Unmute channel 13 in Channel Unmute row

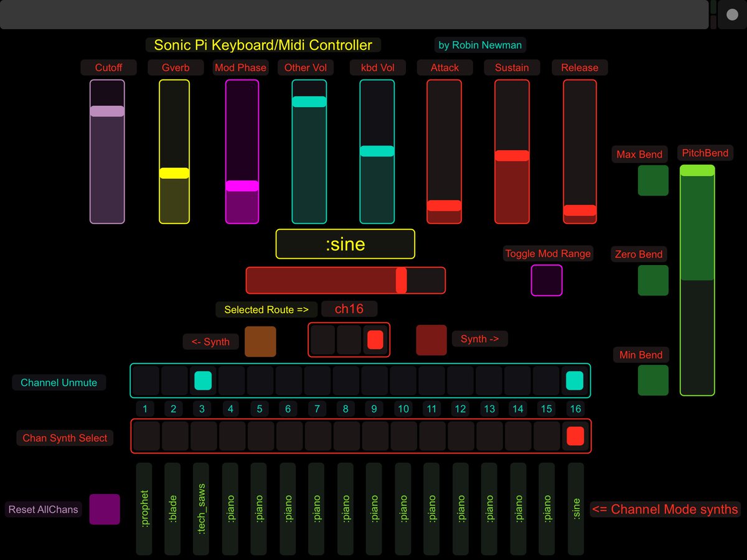tap(489, 381)
